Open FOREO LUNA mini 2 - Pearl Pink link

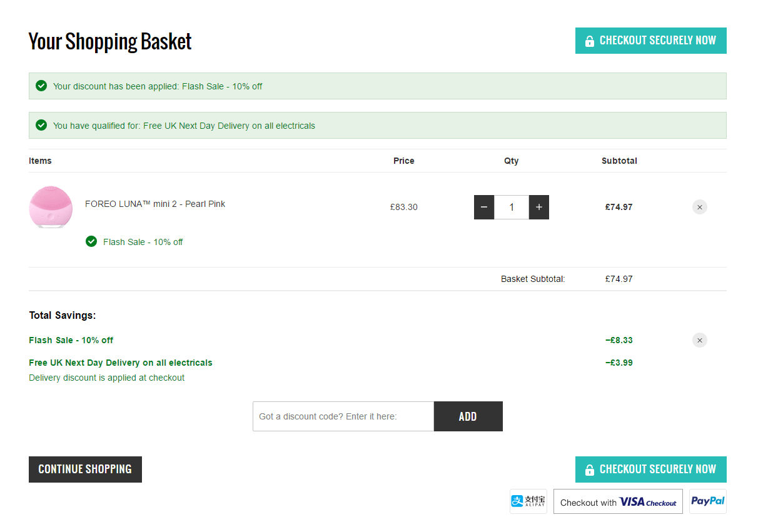(x=155, y=204)
